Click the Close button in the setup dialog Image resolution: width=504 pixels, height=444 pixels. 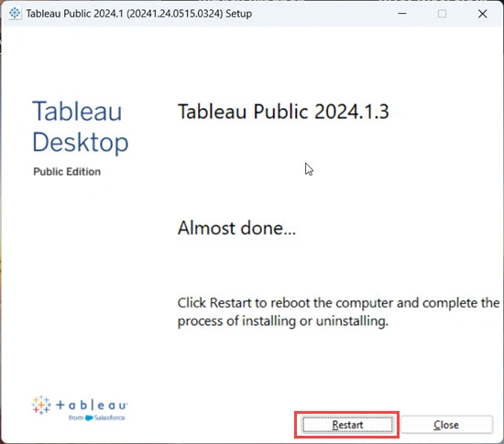(446, 425)
